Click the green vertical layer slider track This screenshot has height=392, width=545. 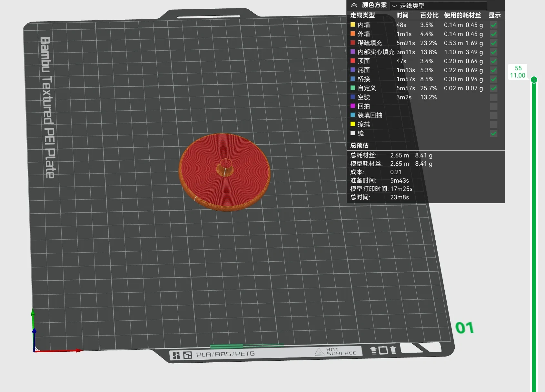coord(534,237)
